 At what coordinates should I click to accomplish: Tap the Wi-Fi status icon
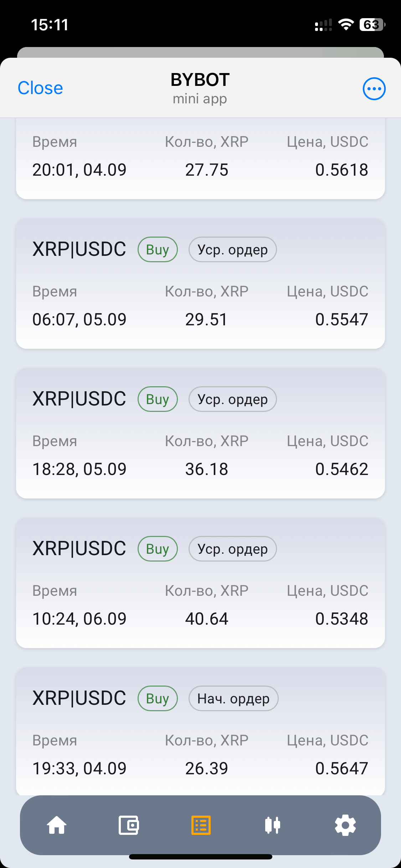pos(346,25)
